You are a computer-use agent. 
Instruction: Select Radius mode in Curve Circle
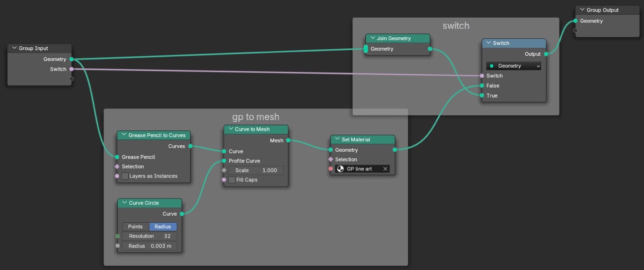[x=163, y=227]
